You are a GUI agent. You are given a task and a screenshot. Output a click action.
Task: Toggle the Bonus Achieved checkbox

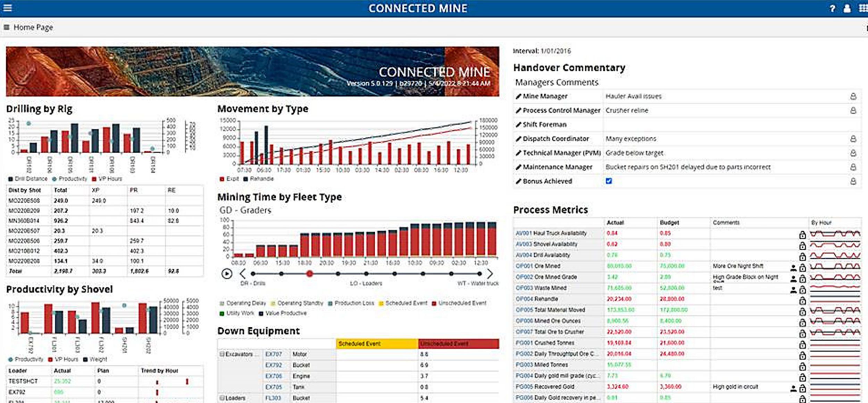[x=609, y=181]
